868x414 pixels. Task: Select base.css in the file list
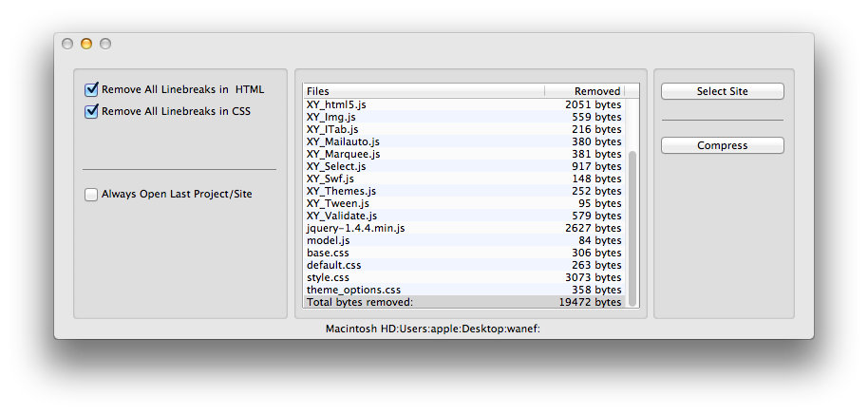[463, 253]
